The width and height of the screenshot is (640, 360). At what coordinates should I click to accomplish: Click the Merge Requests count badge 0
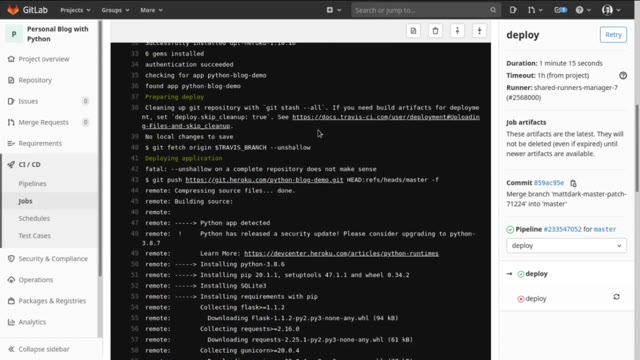click(x=85, y=122)
